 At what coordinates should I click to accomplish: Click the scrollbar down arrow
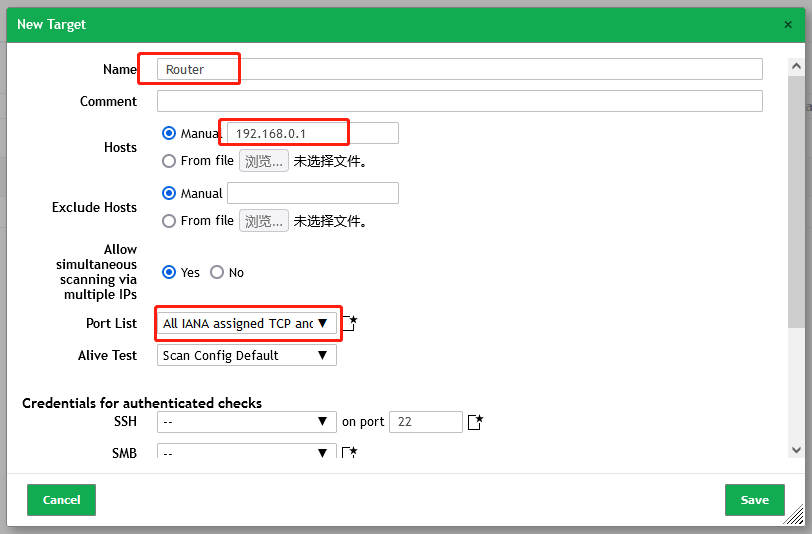pos(795,450)
